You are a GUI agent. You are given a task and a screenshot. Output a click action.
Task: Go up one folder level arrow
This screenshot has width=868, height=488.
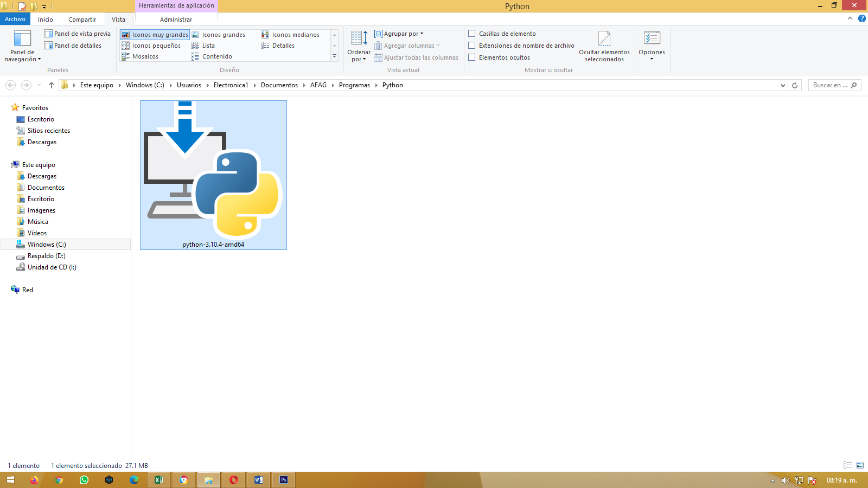click(x=52, y=85)
